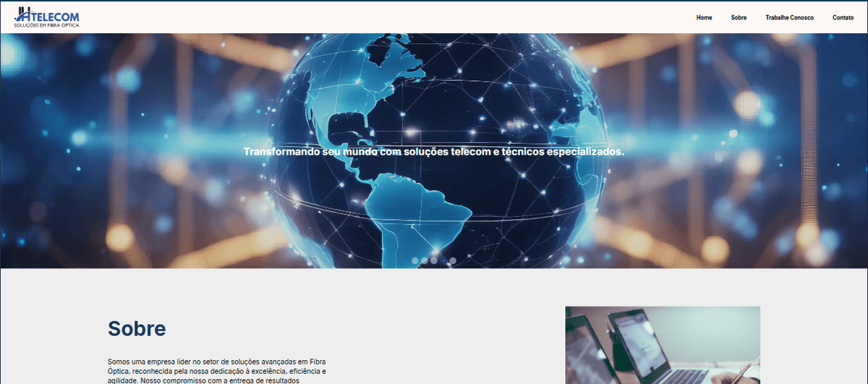Open the Home menu item
The image size is (868, 384).
click(x=704, y=17)
